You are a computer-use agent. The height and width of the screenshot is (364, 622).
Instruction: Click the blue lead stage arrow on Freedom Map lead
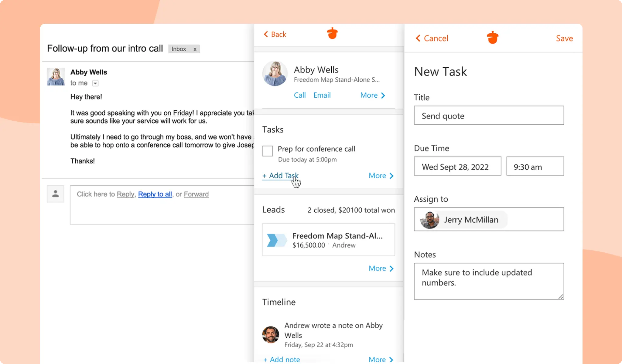pos(277,240)
